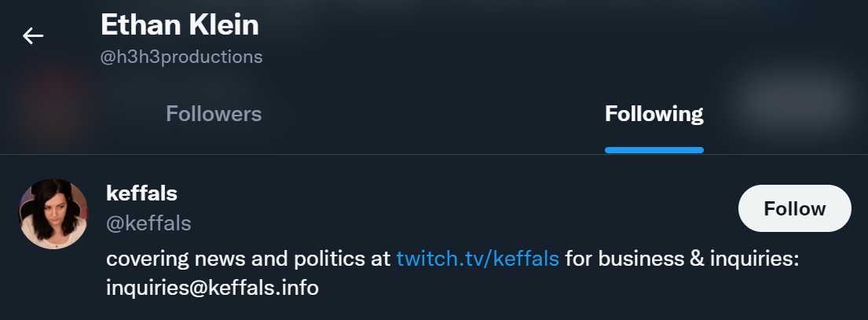The height and width of the screenshot is (320, 868).
Task: Click 'for business & inquiries:' bio text
Action: point(682,259)
